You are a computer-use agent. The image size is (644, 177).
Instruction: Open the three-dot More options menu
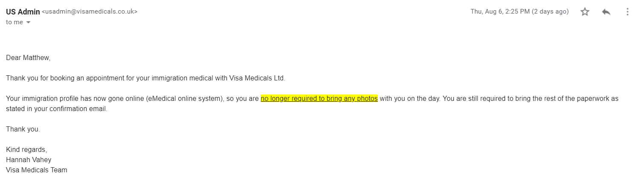(627, 12)
